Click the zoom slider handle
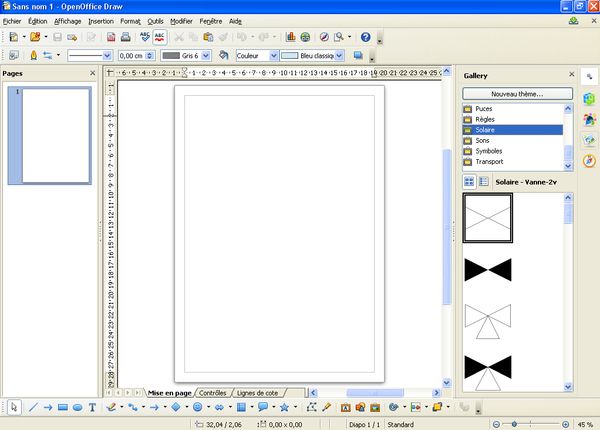The height and width of the screenshot is (430, 600). (514, 424)
